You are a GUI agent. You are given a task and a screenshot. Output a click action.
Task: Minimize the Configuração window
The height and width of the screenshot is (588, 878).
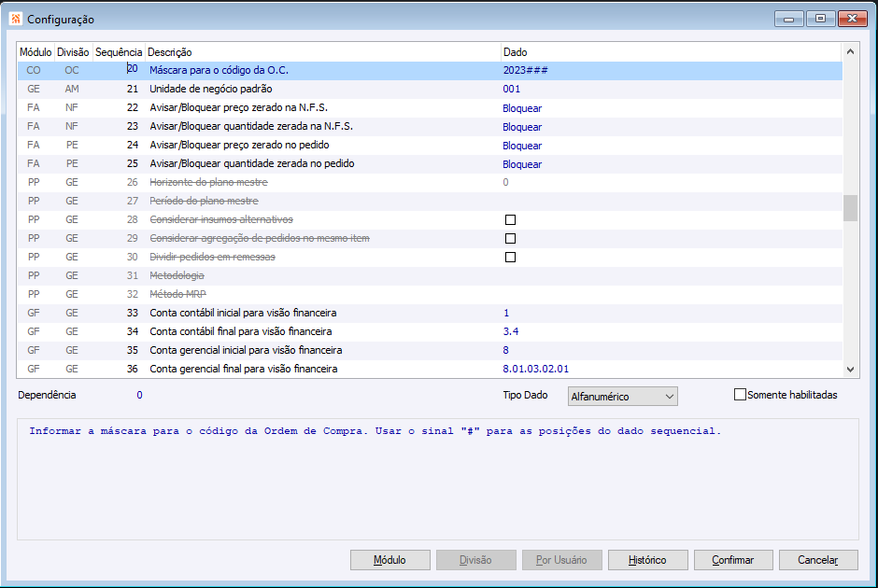point(789,19)
